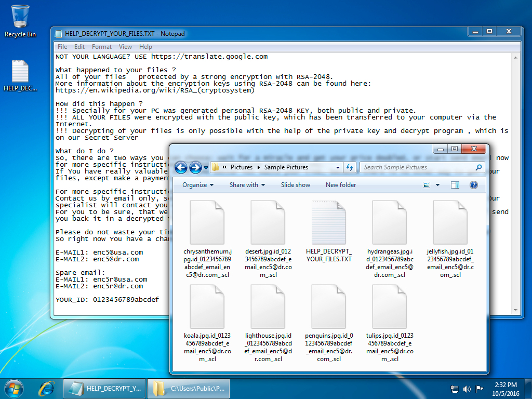Open Notepad Format menu
532x399 pixels.
[x=101, y=46]
